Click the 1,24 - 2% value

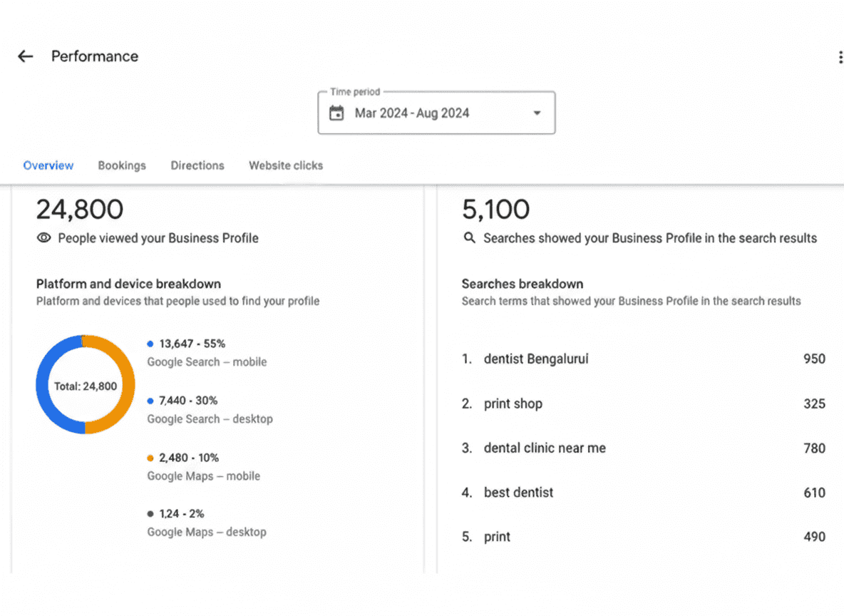click(x=181, y=514)
